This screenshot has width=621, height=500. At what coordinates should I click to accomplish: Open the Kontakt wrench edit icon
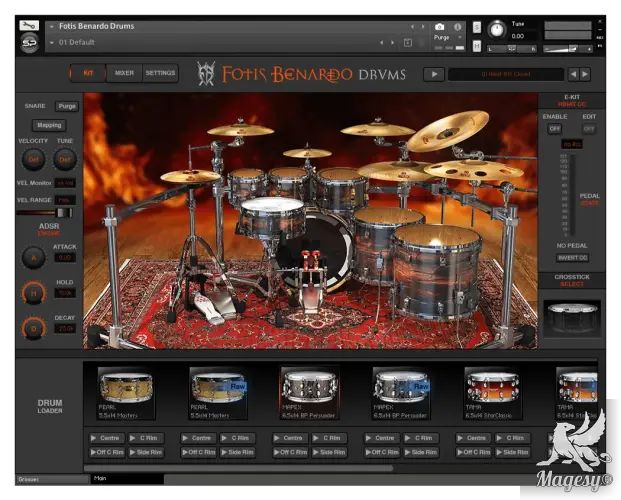(x=29, y=26)
